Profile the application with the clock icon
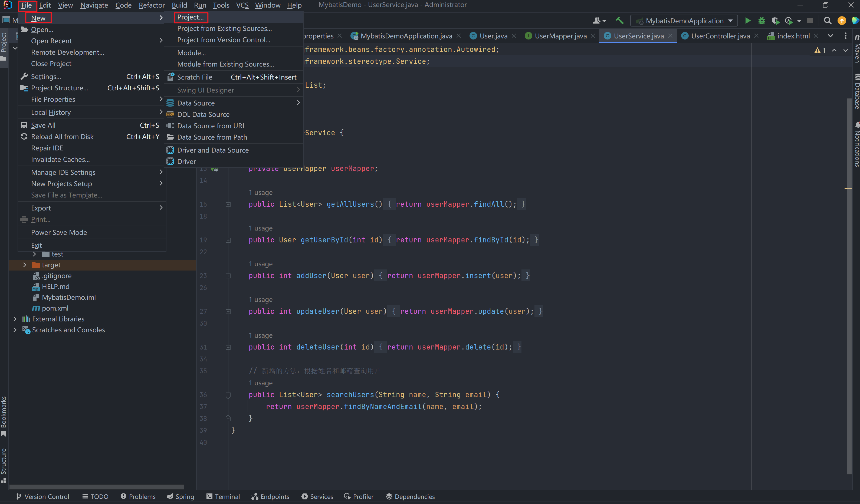Viewport: 860px width, 504px height. click(x=789, y=21)
